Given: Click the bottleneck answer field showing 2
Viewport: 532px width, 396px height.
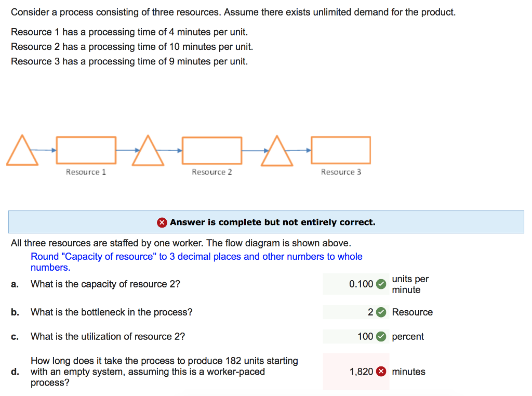Looking at the screenshot, I should (356, 312).
